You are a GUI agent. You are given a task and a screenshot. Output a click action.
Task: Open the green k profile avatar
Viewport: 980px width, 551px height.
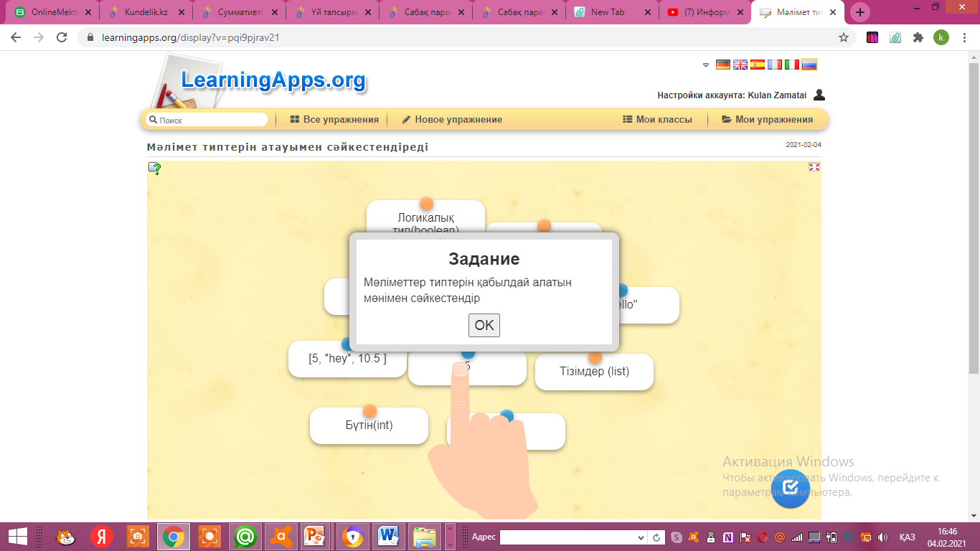(x=941, y=38)
